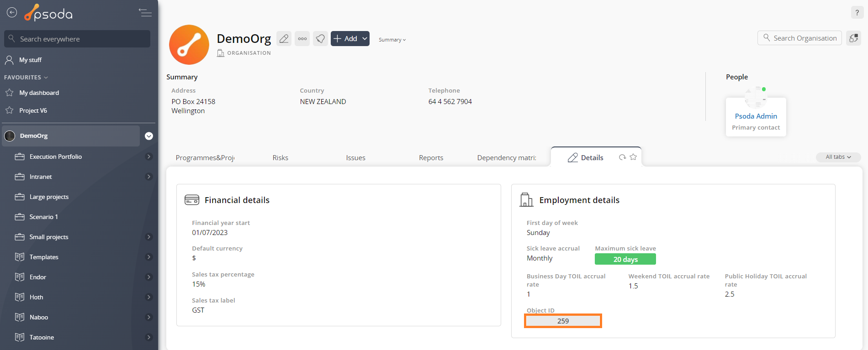868x350 pixels.
Task: Click the edit pencil icon next to DemoOrg
Action: tap(284, 39)
